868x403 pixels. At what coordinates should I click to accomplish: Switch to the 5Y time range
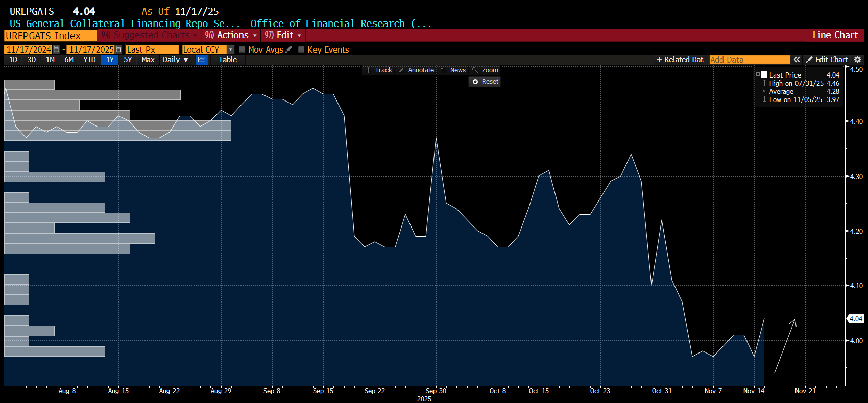(128, 60)
